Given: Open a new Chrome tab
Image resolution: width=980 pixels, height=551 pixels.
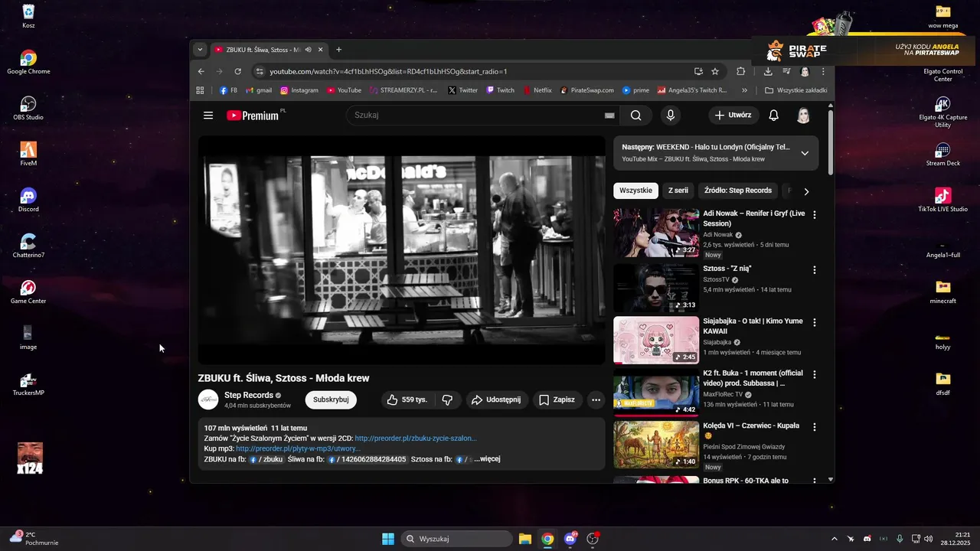Looking at the screenshot, I should [338, 50].
